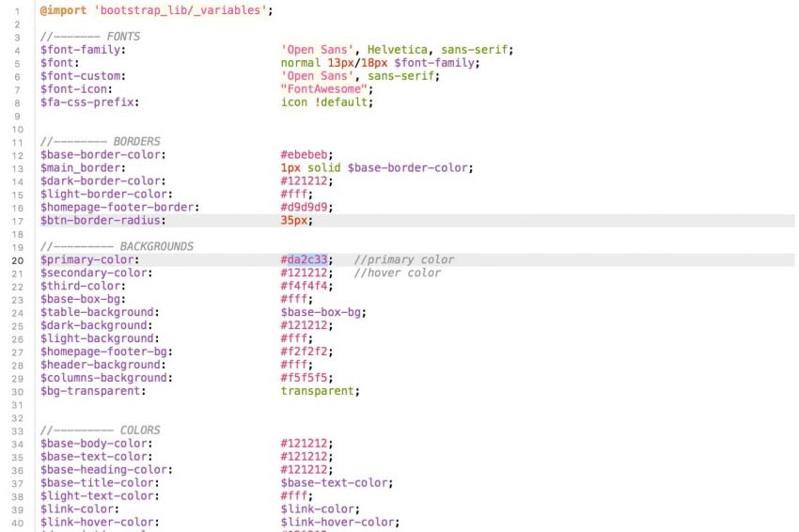Click the icon !default value
799x532 pixels.
coord(326,102)
